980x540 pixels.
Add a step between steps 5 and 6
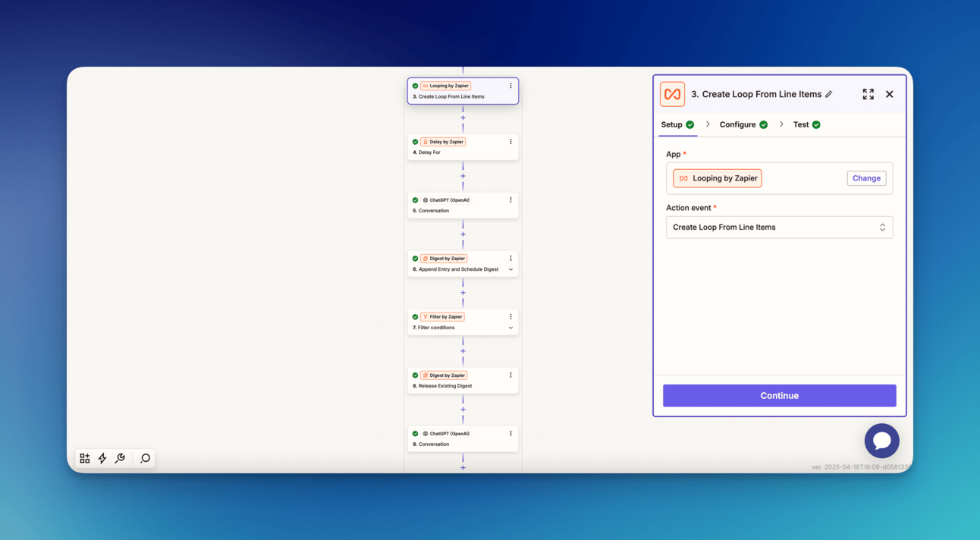(x=463, y=234)
